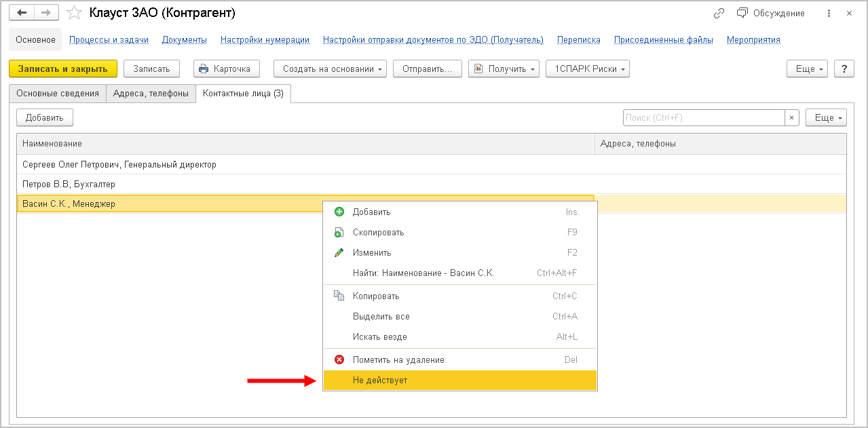Screen dimensions: 868x428
Task: Clear the search field with X
Action: click(x=791, y=117)
